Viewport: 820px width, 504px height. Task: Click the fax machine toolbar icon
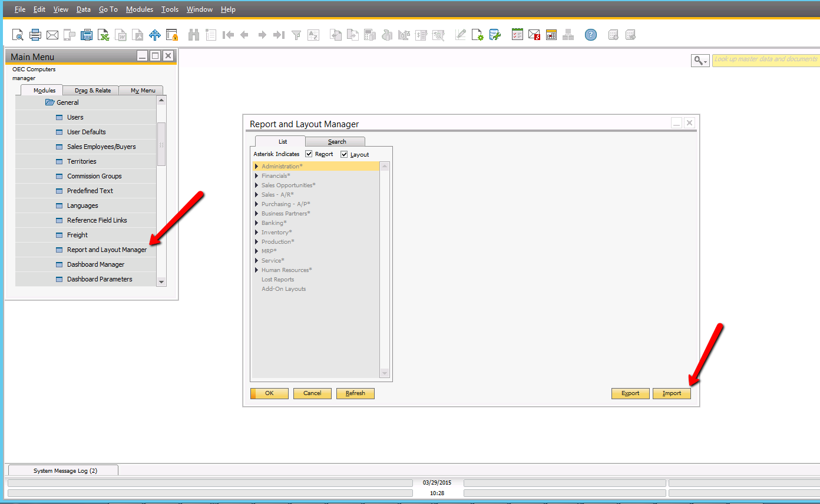(x=87, y=35)
